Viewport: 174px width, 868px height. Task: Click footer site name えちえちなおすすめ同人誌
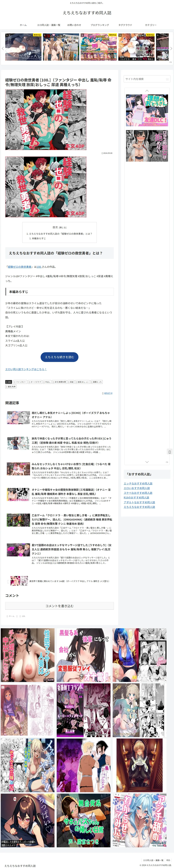(20, 866)
